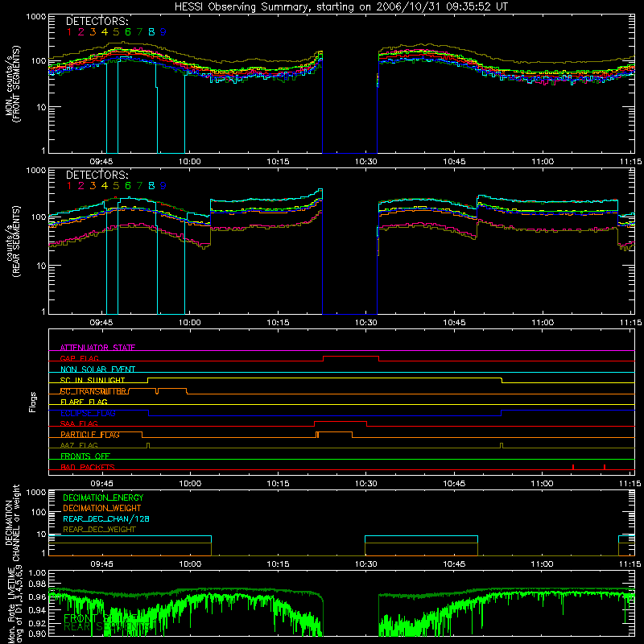
Task: Click the 10:45 tick label under the decimation plot
Action: 454,564
